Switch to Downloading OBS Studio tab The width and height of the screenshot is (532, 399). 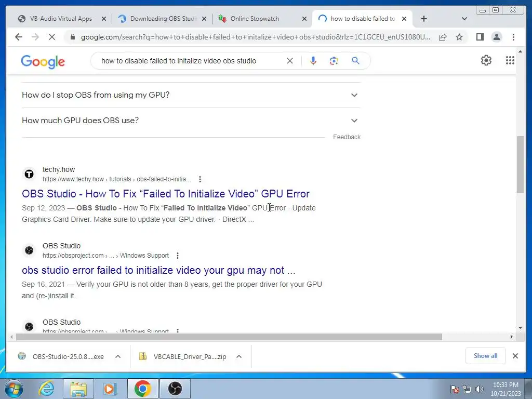tap(163, 19)
